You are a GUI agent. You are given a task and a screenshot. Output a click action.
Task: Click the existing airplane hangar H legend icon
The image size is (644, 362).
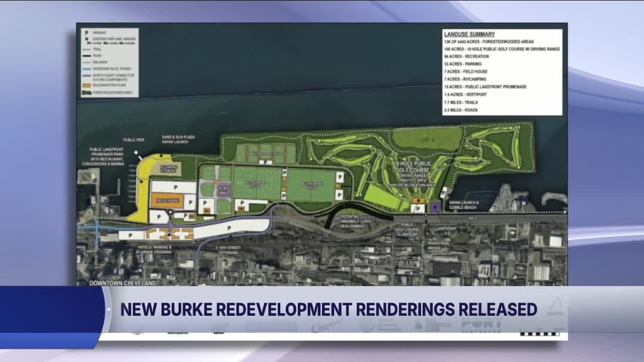click(x=86, y=38)
